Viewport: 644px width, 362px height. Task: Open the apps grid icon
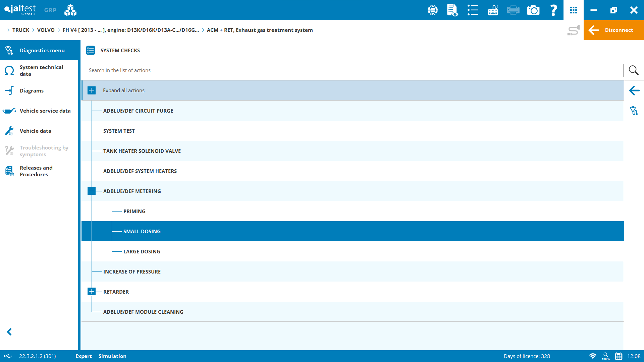pyautogui.click(x=574, y=10)
